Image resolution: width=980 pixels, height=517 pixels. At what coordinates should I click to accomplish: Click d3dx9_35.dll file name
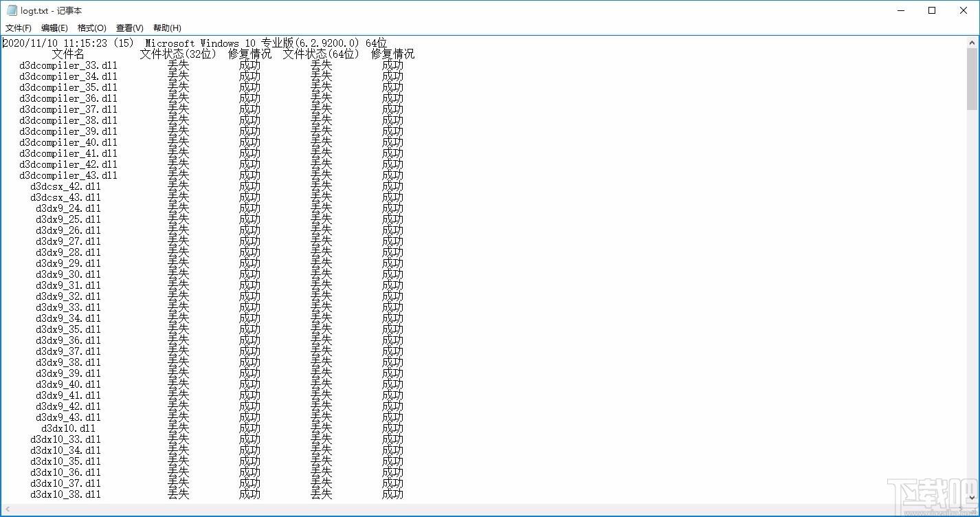[x=68, y=329]
